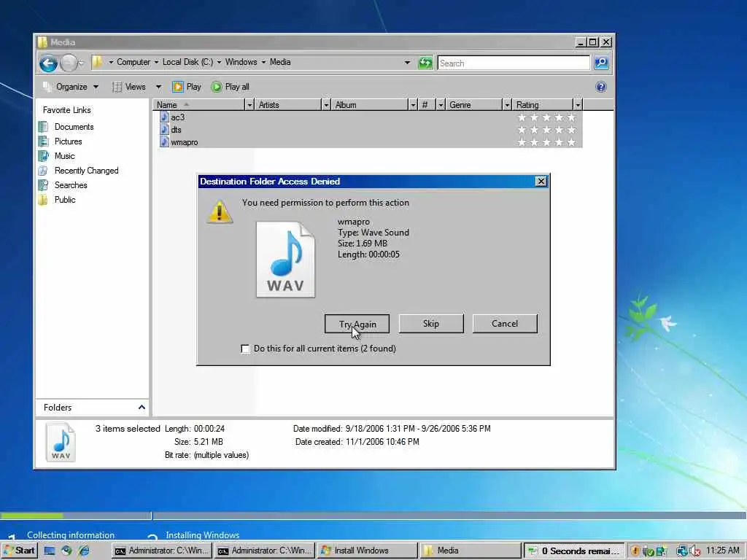
Task: Switch to the second Administrator command prompt
Action: [265, 551]
